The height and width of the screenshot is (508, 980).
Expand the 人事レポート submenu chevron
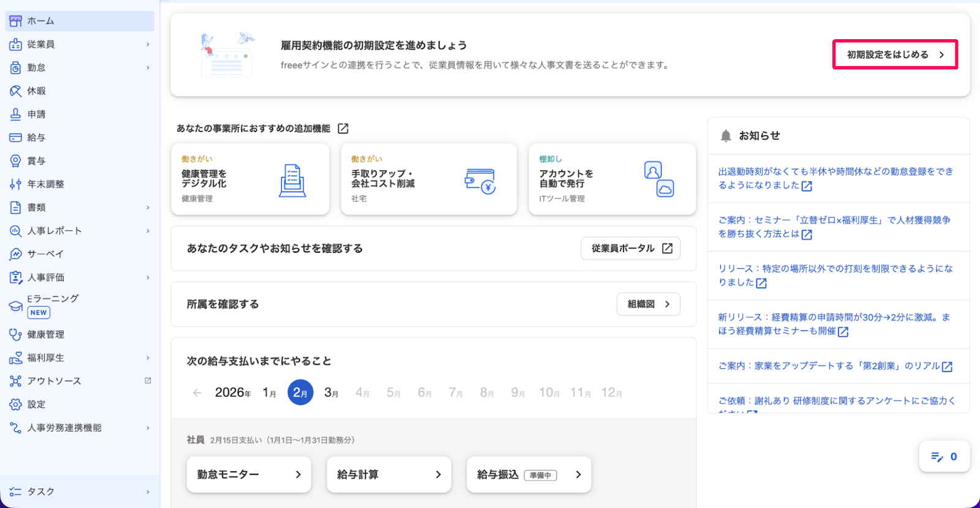click(x=148, y=231)
